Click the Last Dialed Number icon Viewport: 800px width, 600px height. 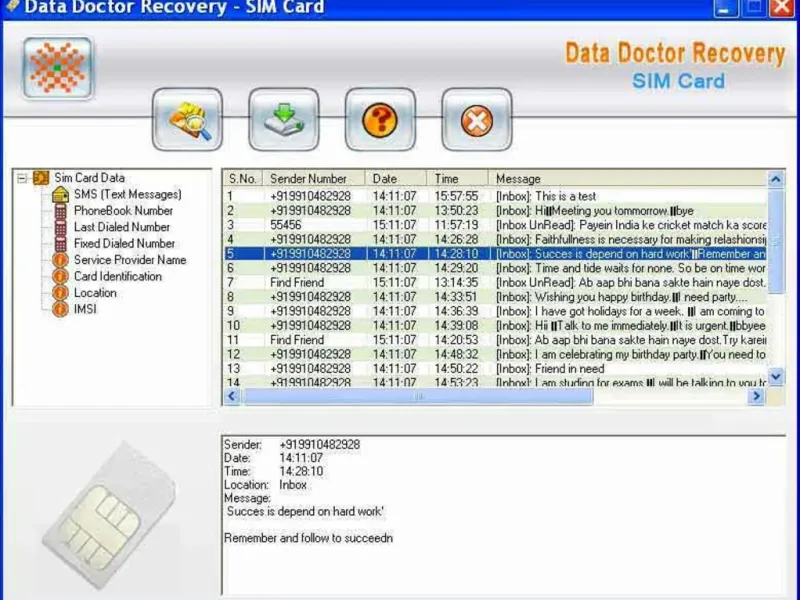(x=60, y=227)
